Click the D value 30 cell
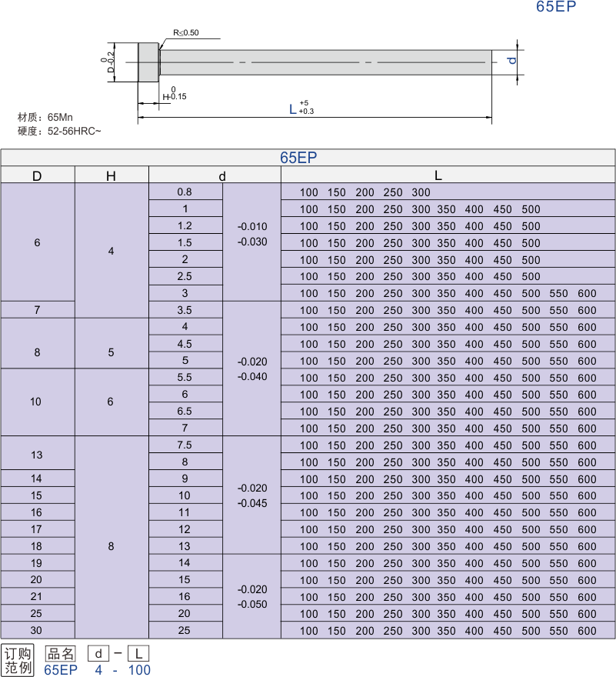Viewport: 616px width, 677px height. (x=37, y=630)
